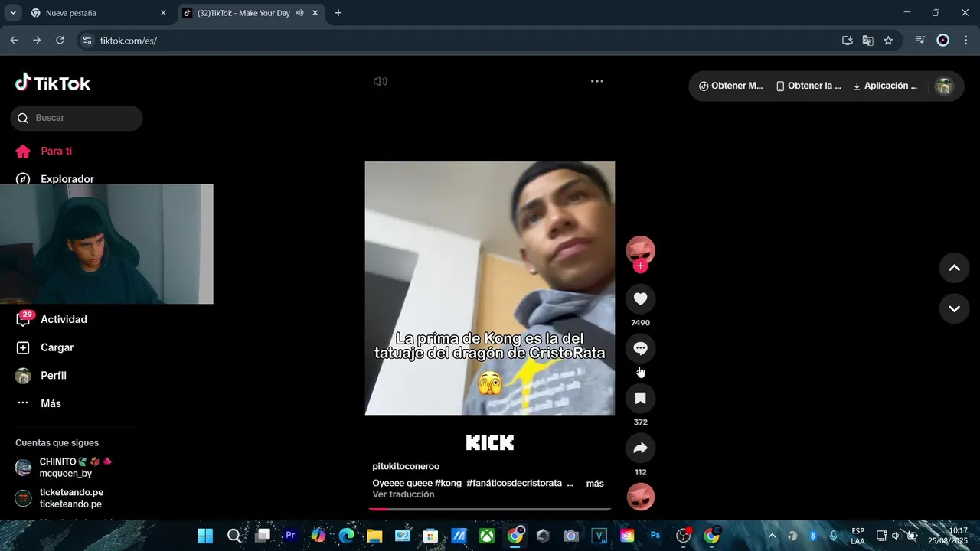
Task: Mute the video with the speaker icon
Action: coord(381,81)
